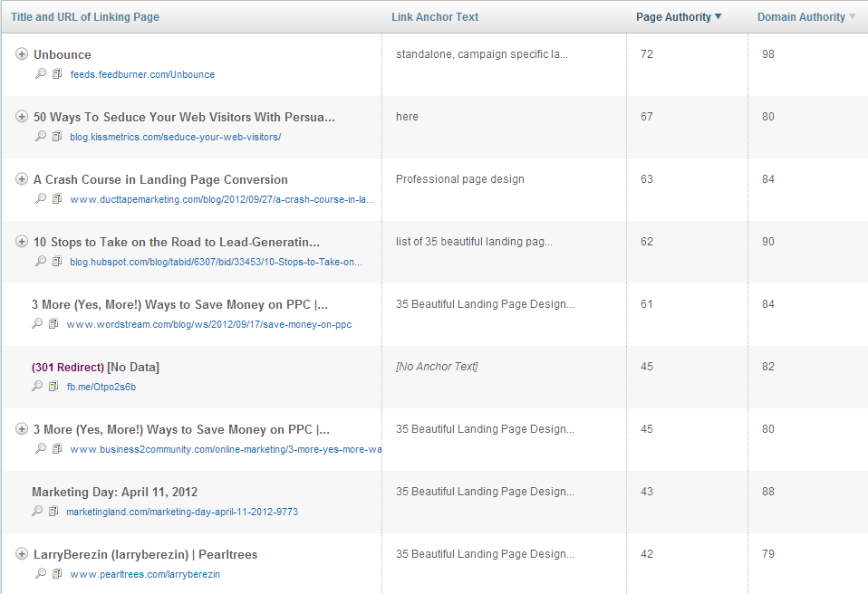Click magnifier icon beside wordstream.com URL

[37, 323]
